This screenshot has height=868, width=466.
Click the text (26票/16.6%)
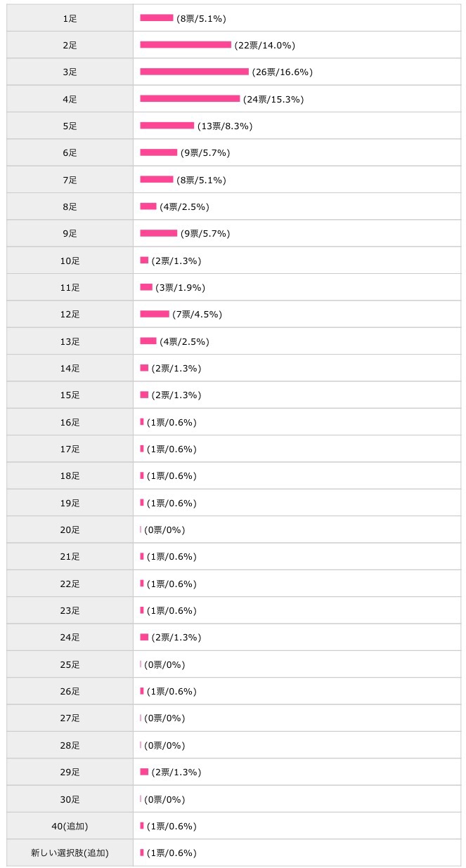tap(282, 72)
